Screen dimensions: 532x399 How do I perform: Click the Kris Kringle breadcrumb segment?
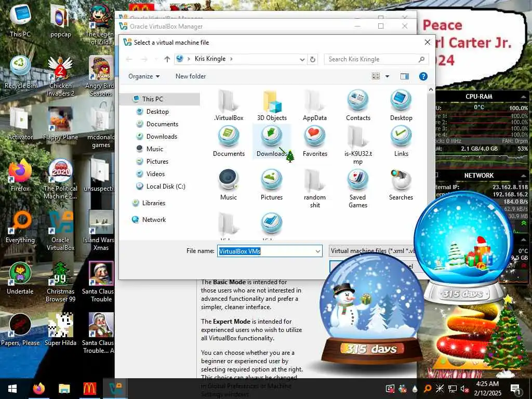pos(210,59)
